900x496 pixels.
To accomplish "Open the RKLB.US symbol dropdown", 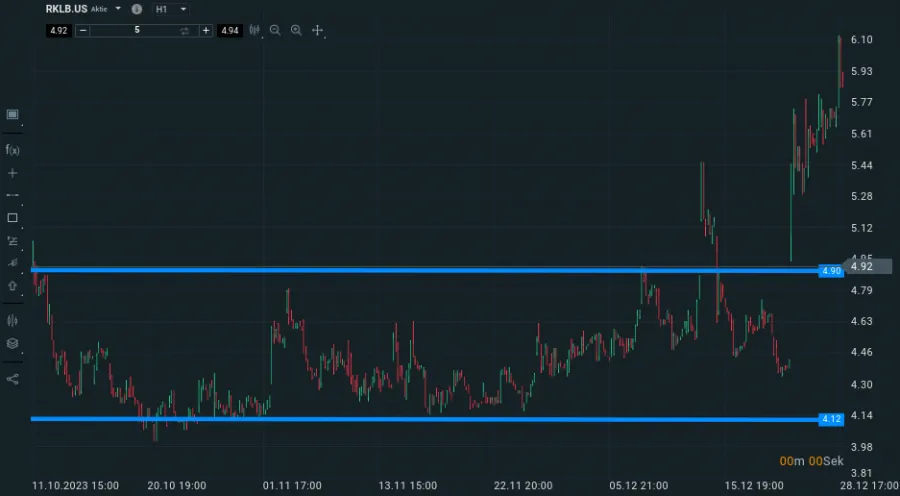I will pos(118,8).
